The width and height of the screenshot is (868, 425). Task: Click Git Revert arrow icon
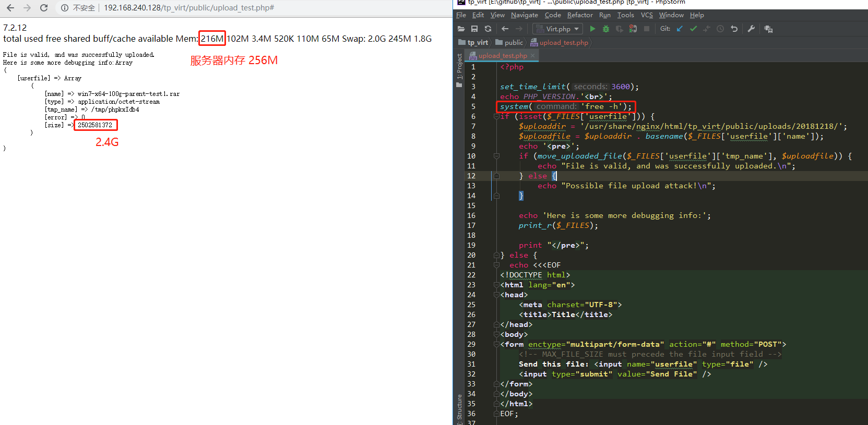734,29
